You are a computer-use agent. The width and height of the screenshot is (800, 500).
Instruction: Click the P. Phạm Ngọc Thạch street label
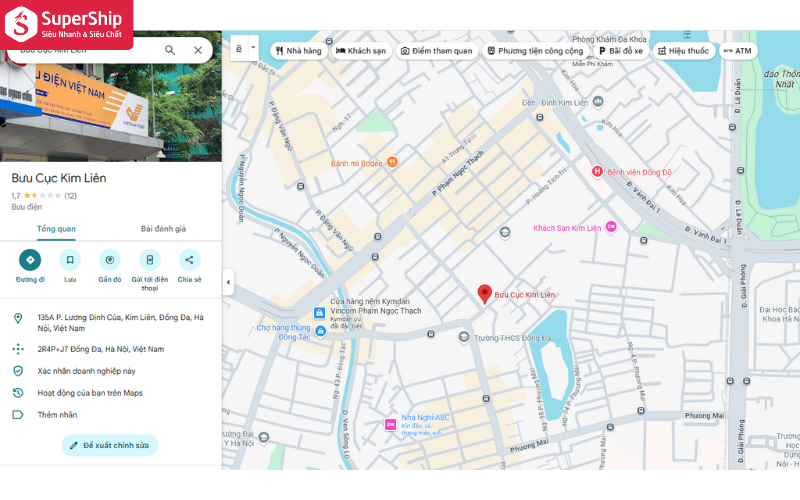pyautogui.click(x=458, y=173)
